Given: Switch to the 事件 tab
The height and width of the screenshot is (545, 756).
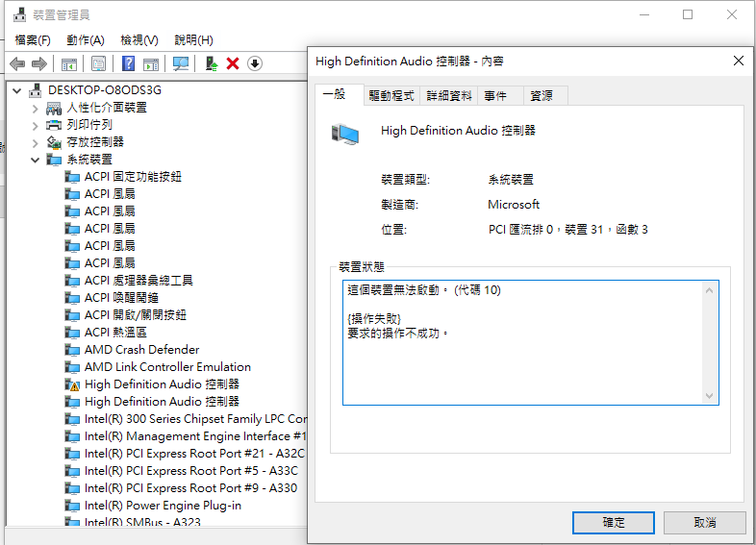Looking at the screenshot, I should pyautogui.click(x=500, y=96).
